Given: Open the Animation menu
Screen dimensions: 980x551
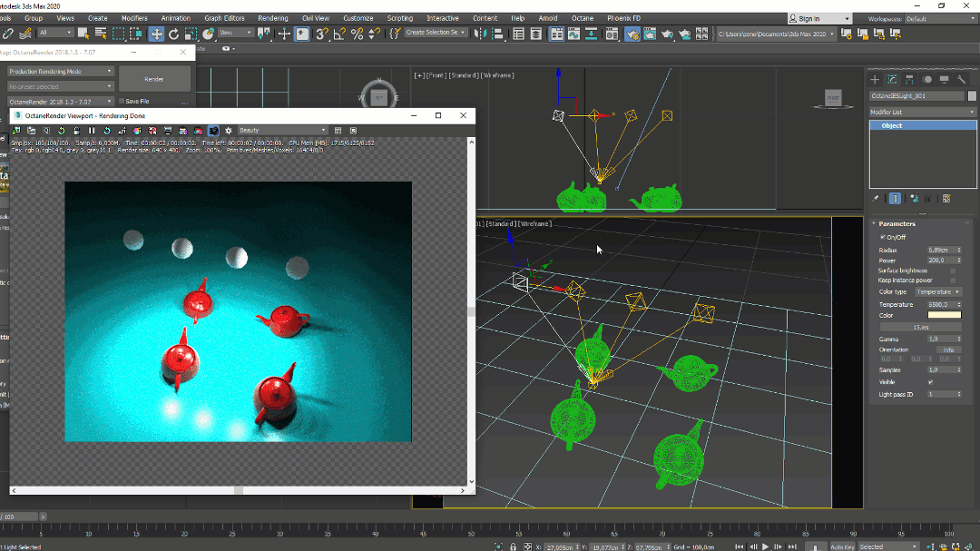Looking at the screenshot, I should pyautogui.click(x=176, y=18).
